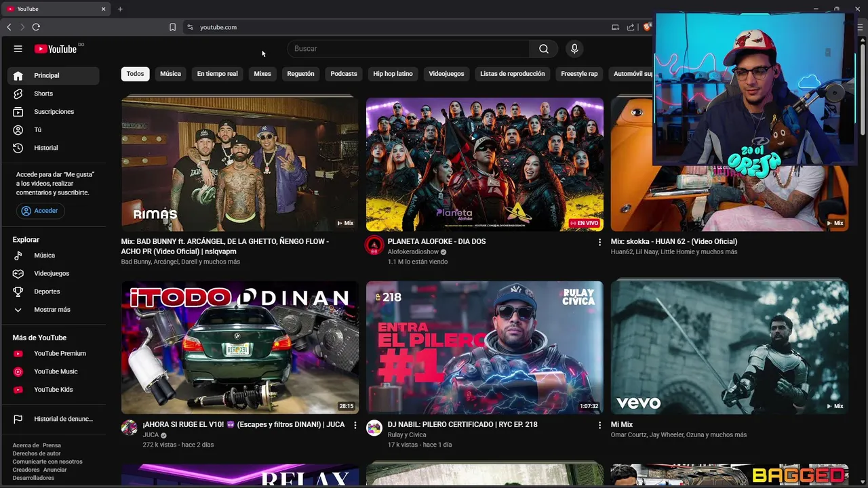
Task: View site information icon in address bar
Action: (x=191, y=27)
